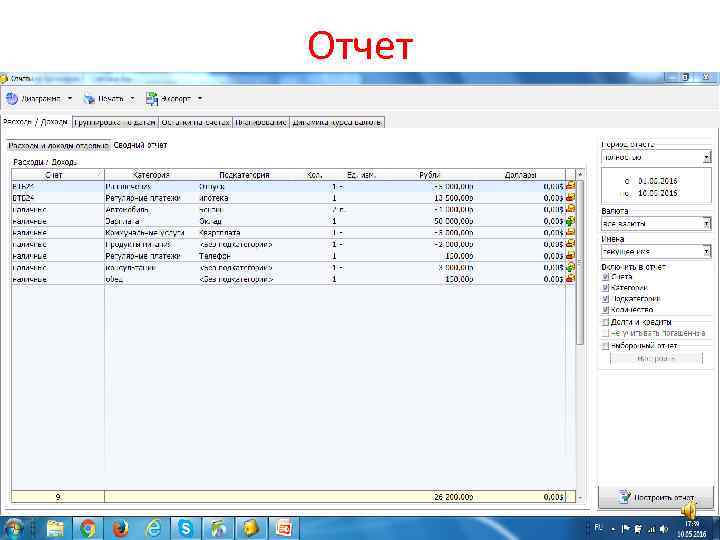This screenshot has width=720, height=540.
Task: Launch Firefox from the taskbar
Action: tap(120, 529)
